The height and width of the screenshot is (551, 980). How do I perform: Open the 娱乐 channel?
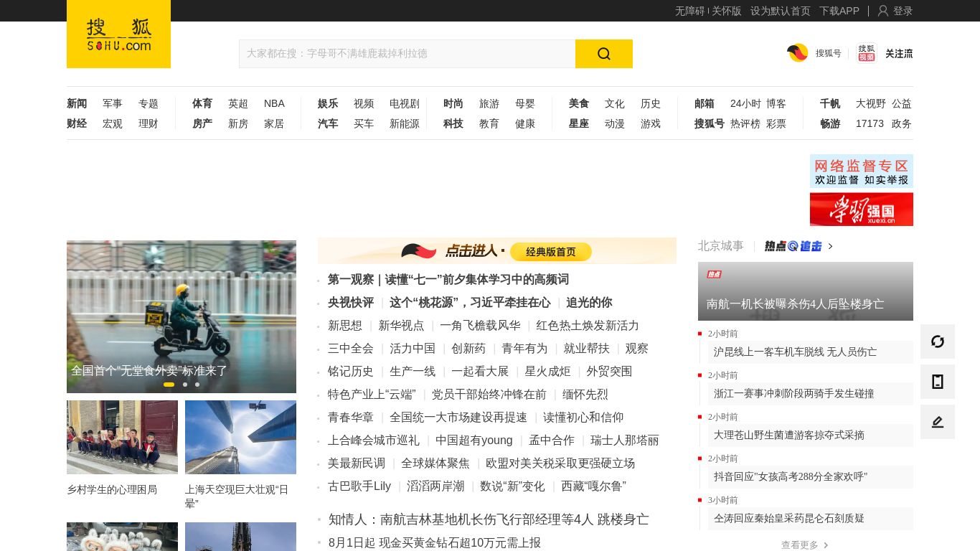point(328,103)
